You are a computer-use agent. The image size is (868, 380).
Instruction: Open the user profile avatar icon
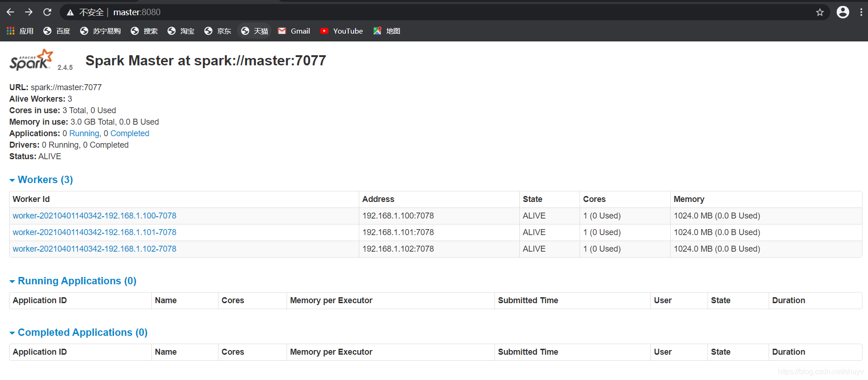843,12
